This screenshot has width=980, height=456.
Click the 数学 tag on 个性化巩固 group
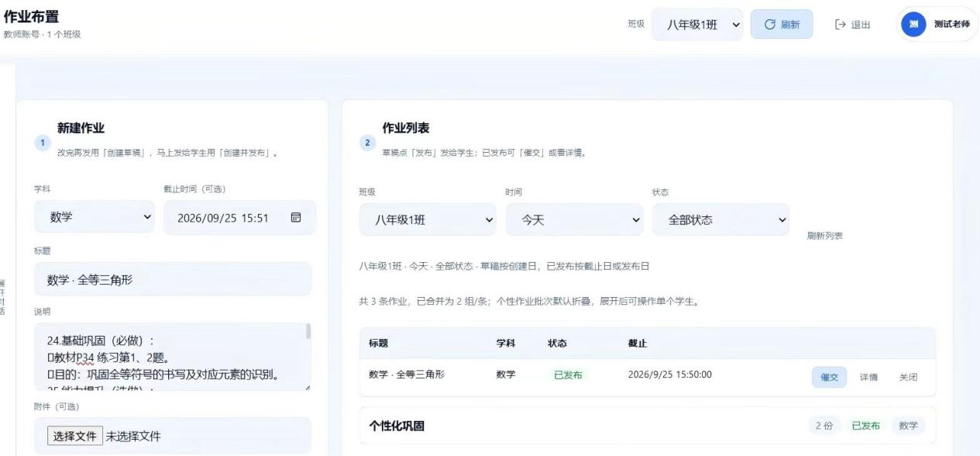[x=908, y=426]
